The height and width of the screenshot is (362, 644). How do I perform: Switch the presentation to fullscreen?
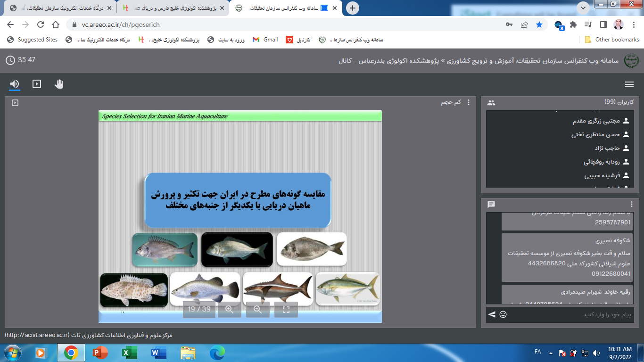(x=286, y=310)
